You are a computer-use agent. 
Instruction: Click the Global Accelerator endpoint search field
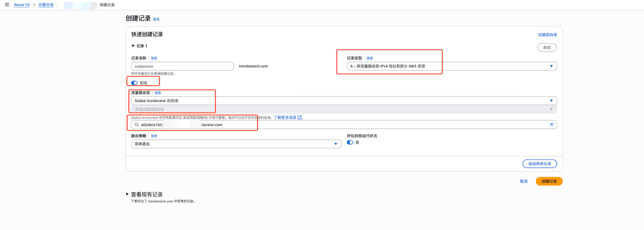click(x=344, y=125)
